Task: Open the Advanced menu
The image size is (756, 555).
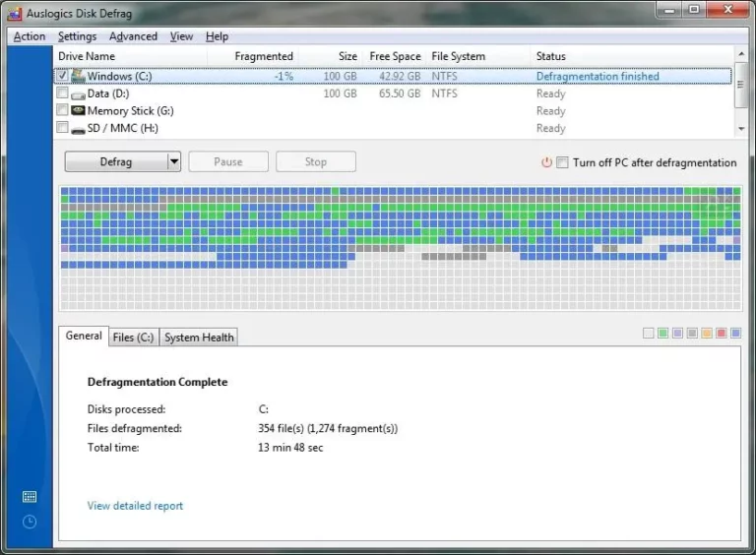Action: coord(133,36)
